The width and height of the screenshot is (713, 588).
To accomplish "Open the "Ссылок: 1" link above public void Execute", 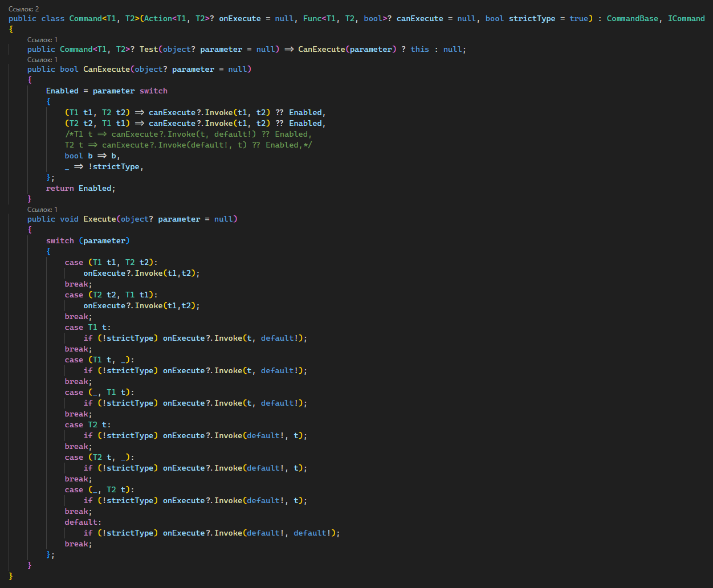I will (x=42, y=210).
